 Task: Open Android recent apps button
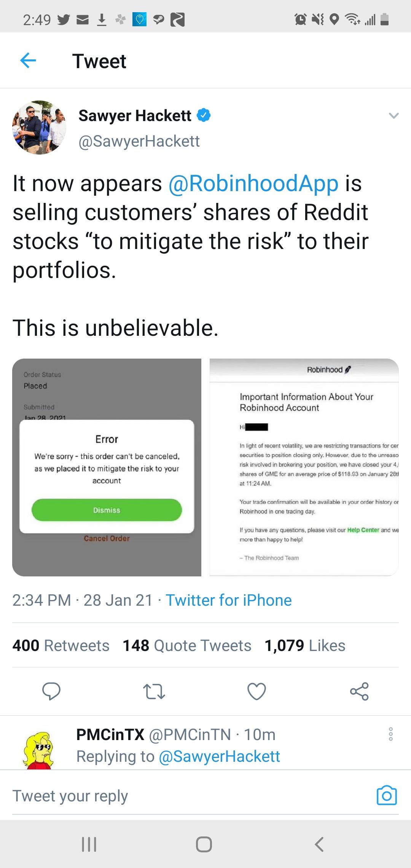click(x=89, y=844)
